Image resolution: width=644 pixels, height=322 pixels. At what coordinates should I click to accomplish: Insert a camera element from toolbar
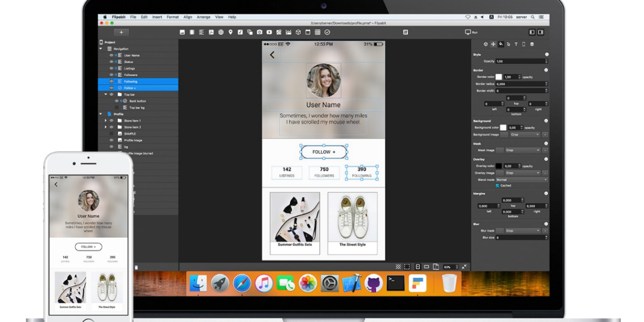tap(259, 32)
